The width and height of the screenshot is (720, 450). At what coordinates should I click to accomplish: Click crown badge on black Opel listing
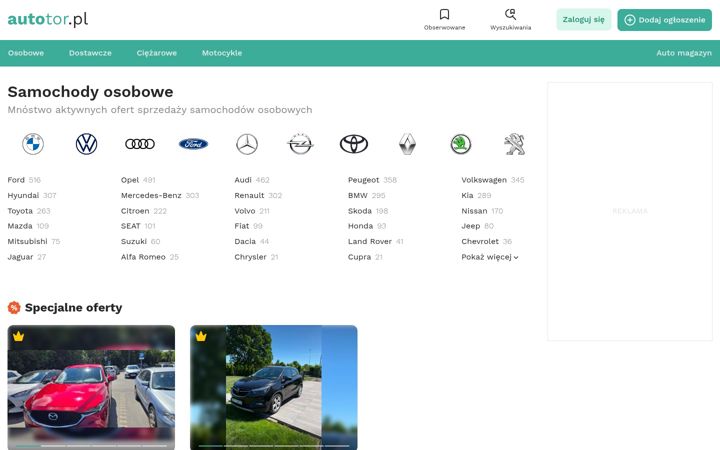pos(201,337)
